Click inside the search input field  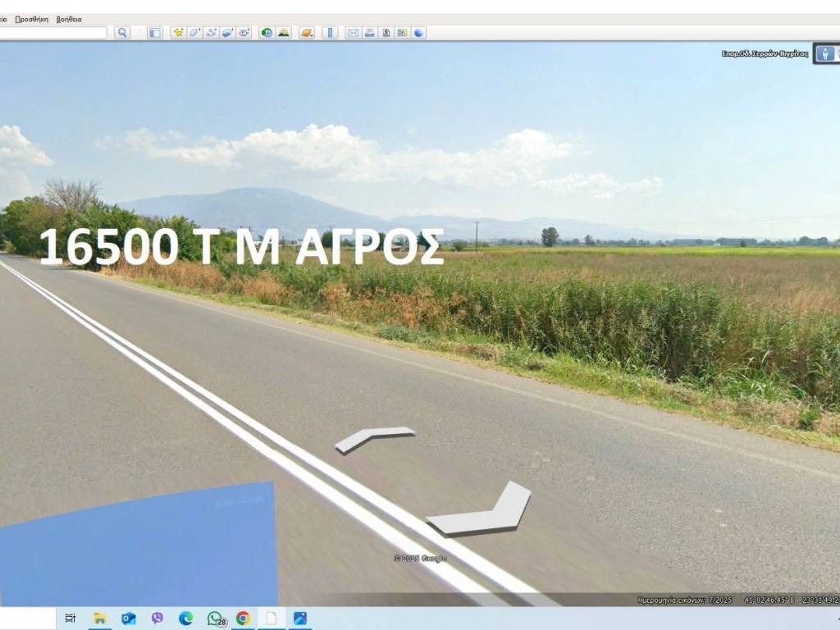point(53,33)
